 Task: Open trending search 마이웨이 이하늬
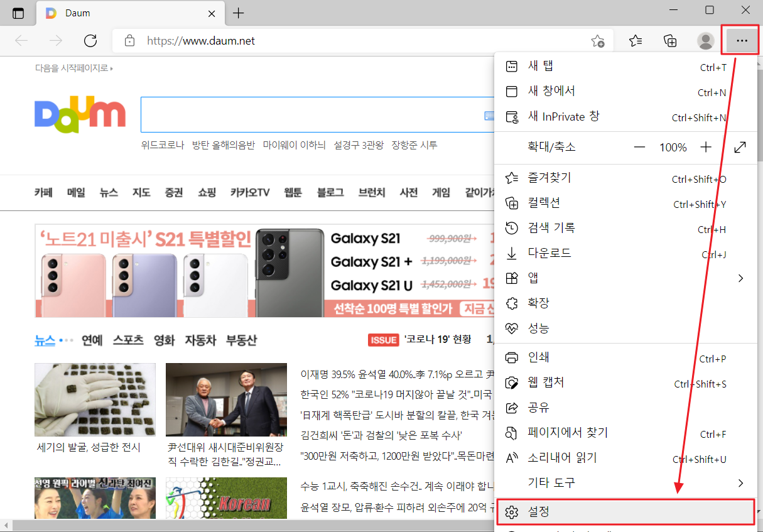tap(295, 145)
